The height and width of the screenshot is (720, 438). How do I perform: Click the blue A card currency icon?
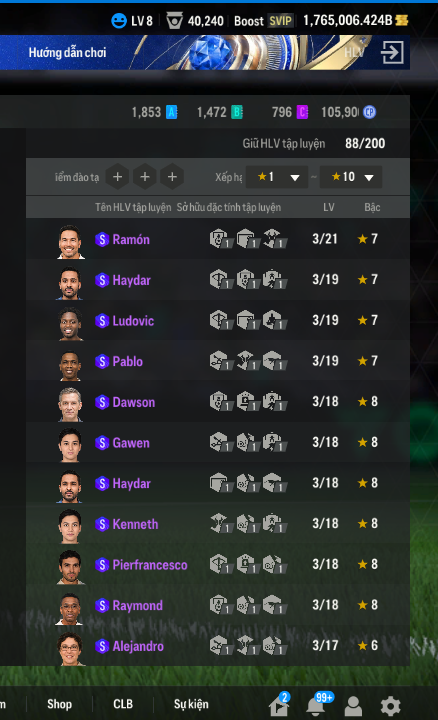(x=171, y=112)
